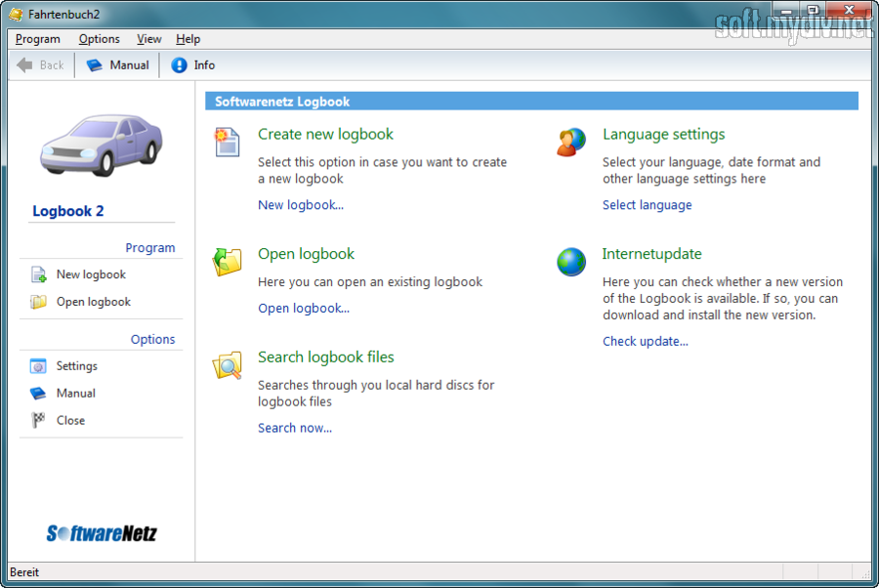Image resolution: width=879 pixels, height=588 pixels.
Task: Choose 'Manual' in the sidebar Options
Action: click(75, 393)
